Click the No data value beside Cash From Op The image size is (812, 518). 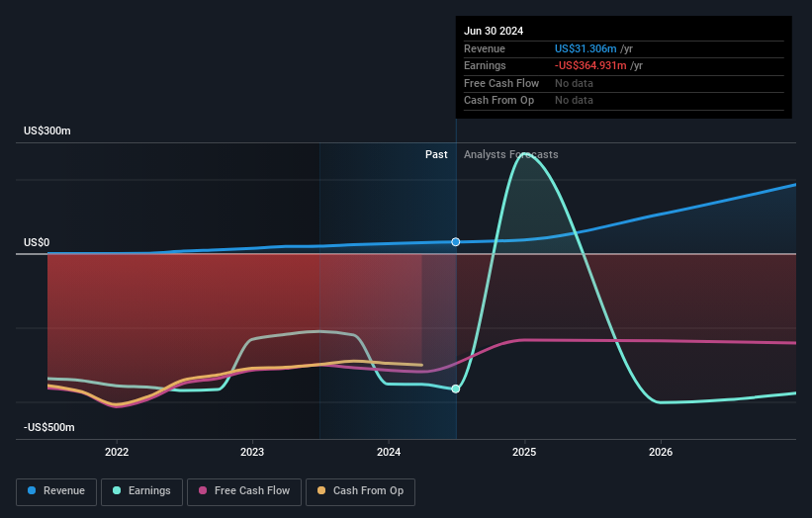pos(574,101)
